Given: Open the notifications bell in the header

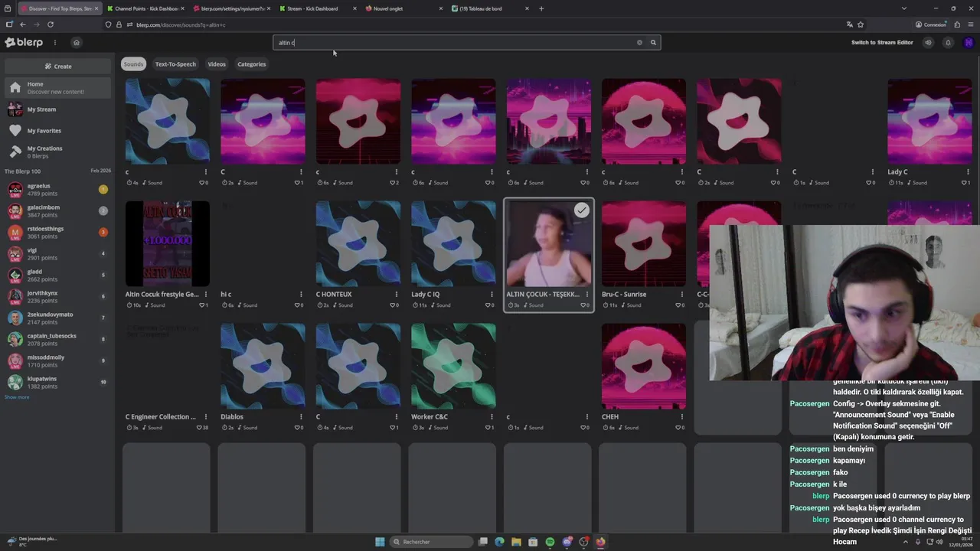Looking at the screenshot, I should [948, 43].
